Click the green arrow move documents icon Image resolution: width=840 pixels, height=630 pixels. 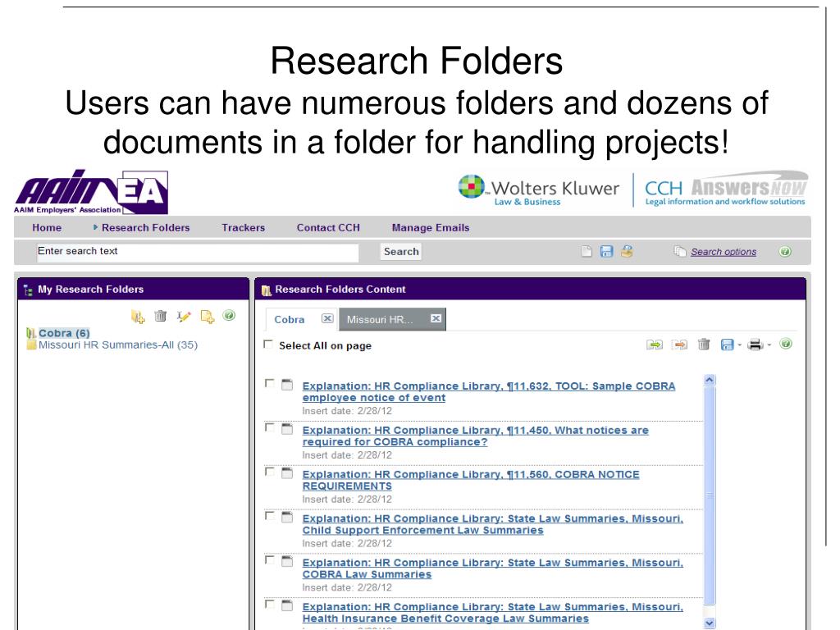click(x=655, y=345)
